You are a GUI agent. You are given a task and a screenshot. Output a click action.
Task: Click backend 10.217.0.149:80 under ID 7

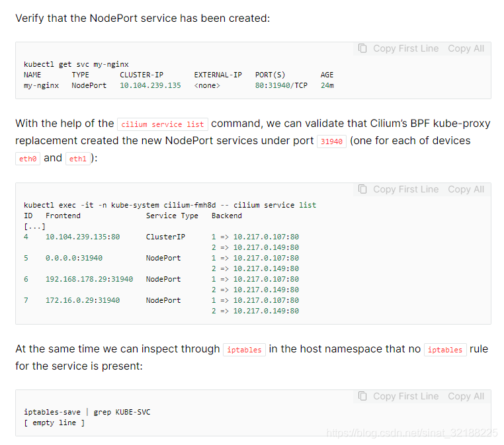[266, 311]
